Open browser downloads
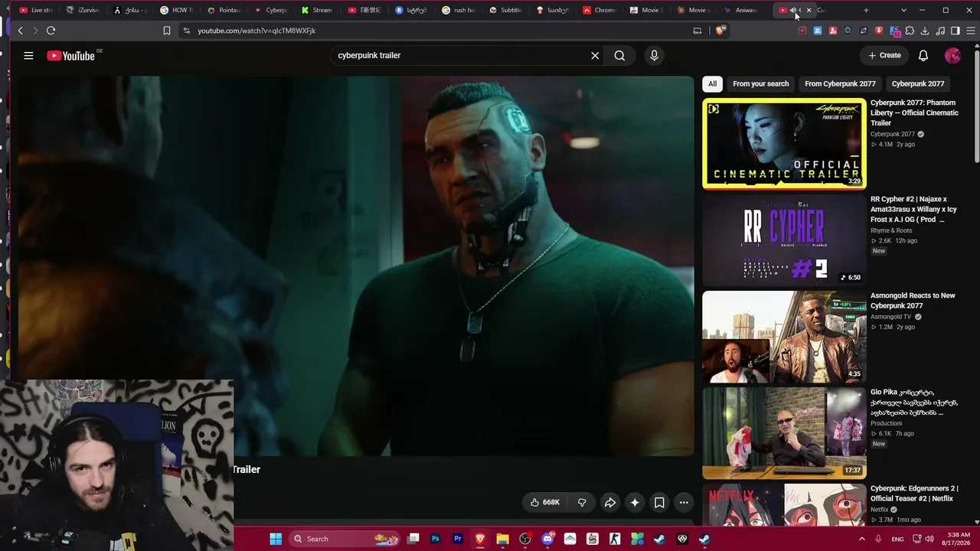 click(925, 31)
